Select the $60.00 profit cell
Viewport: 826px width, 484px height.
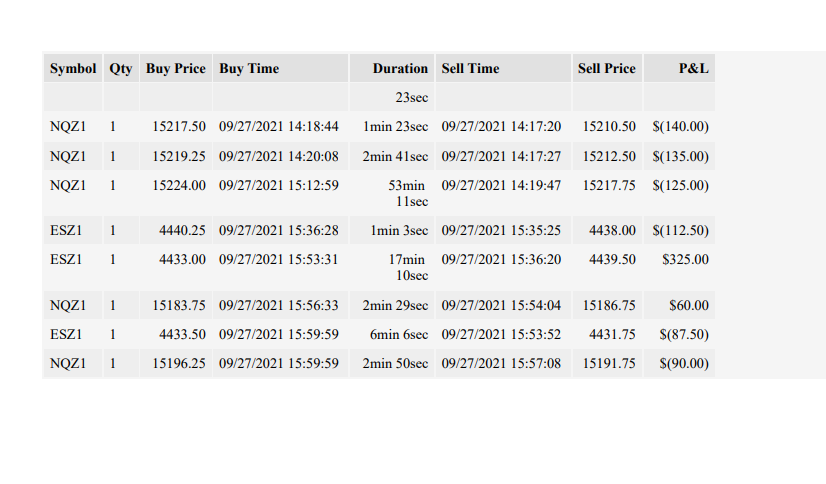pyautogui.click(x=679, y=305)
